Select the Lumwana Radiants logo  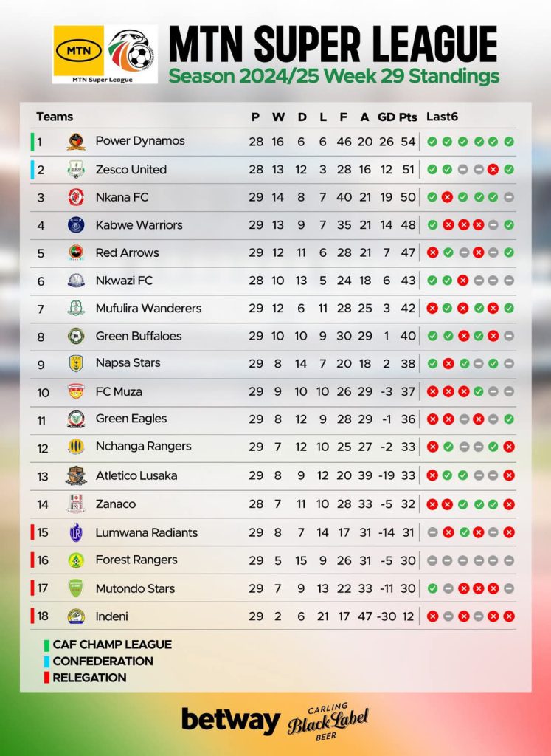pyautogui.click(x=76, y=532)
